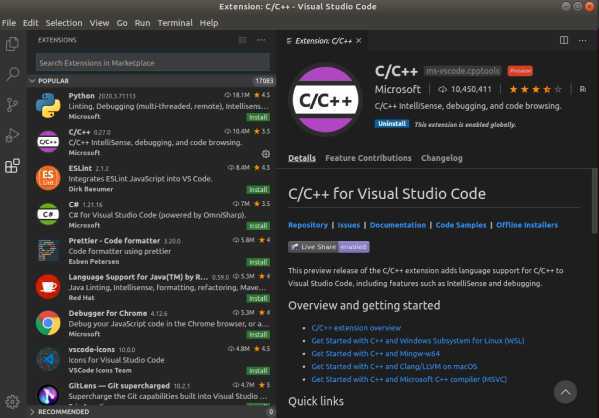Screen dimensions: 599x418
Task: Open the Selection menu
Action: coord(64,23)
